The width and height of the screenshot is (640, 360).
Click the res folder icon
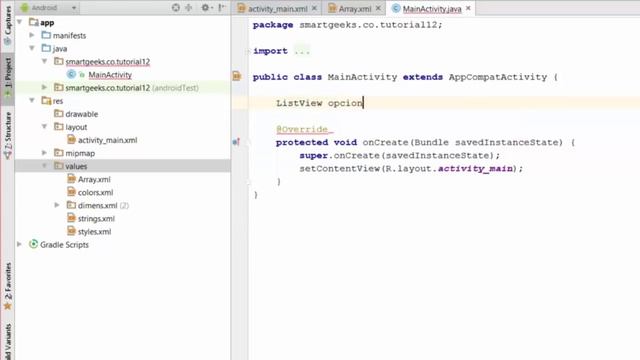coord(46,100)
